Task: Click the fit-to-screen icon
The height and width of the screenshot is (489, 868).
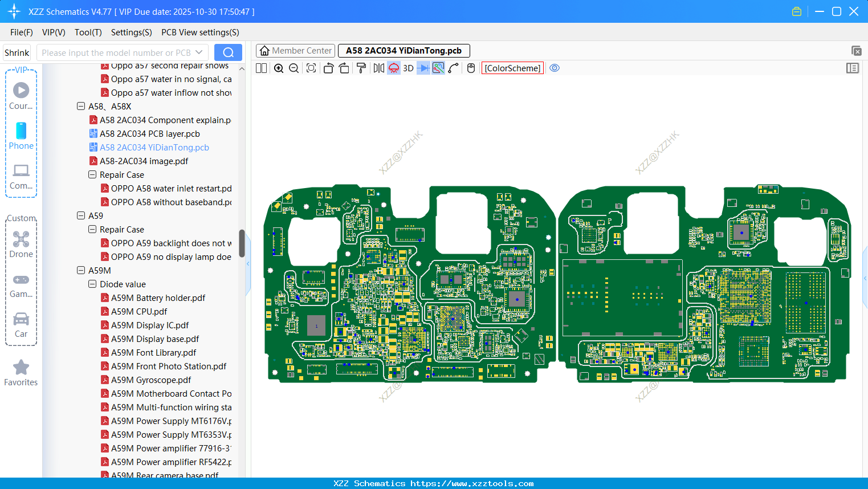Action: point(311,68)
